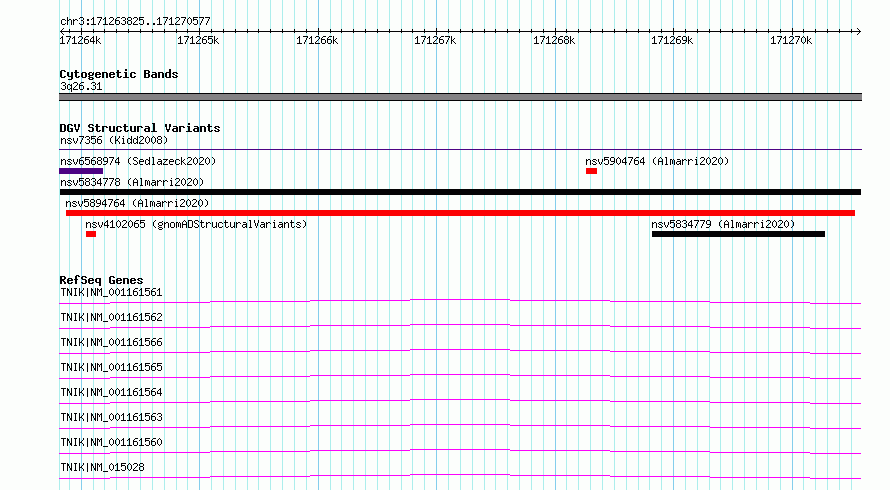Open transcript TNIK|NM_001161560
Viewport: 890px width, 490px height.
click(x=111, y=442)
